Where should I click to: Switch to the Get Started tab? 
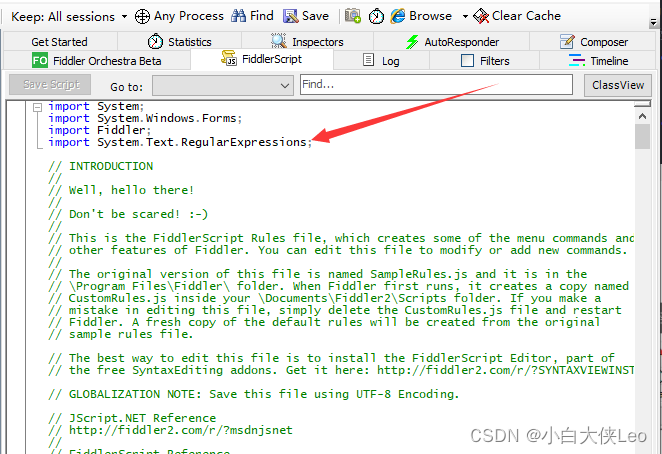[x=60, y=42]
